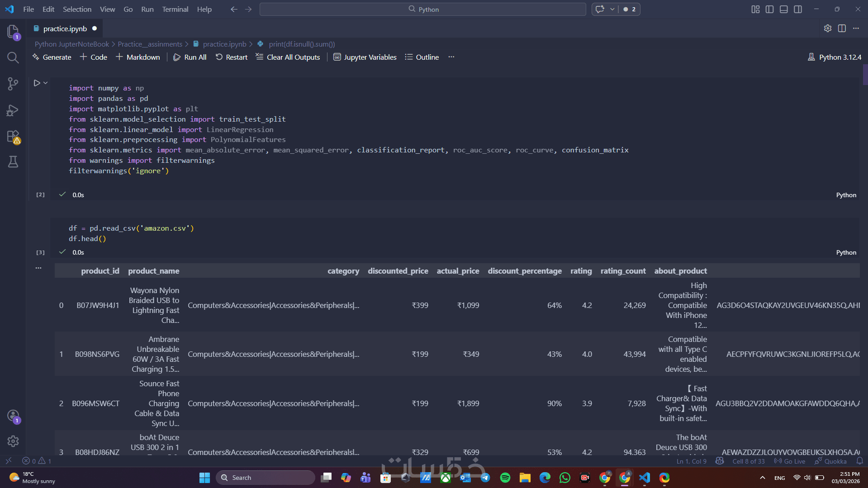Expand run options arrow beside cell play button
This screenshot has height=488, width=868.
[x=46, y=83]
